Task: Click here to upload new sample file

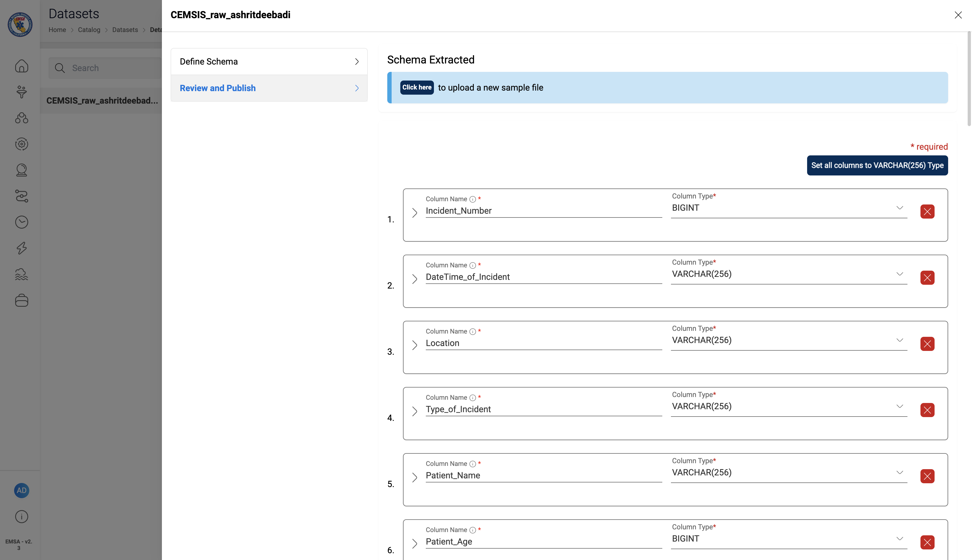Action: point(417,87)
